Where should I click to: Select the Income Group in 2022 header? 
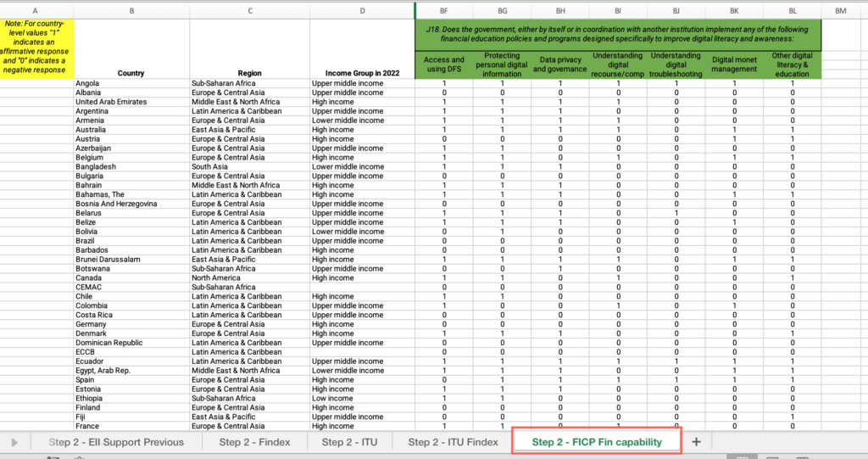[x=362, y=73]
